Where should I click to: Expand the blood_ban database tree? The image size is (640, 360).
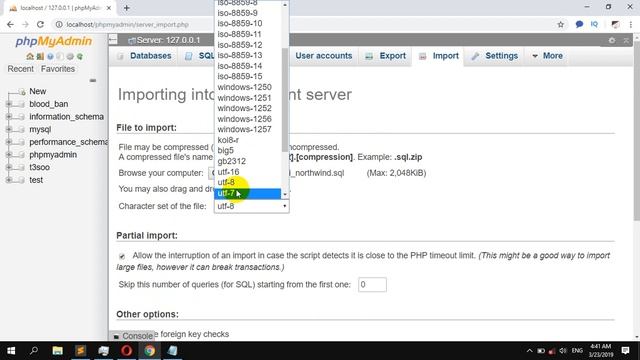coord(9,104)
